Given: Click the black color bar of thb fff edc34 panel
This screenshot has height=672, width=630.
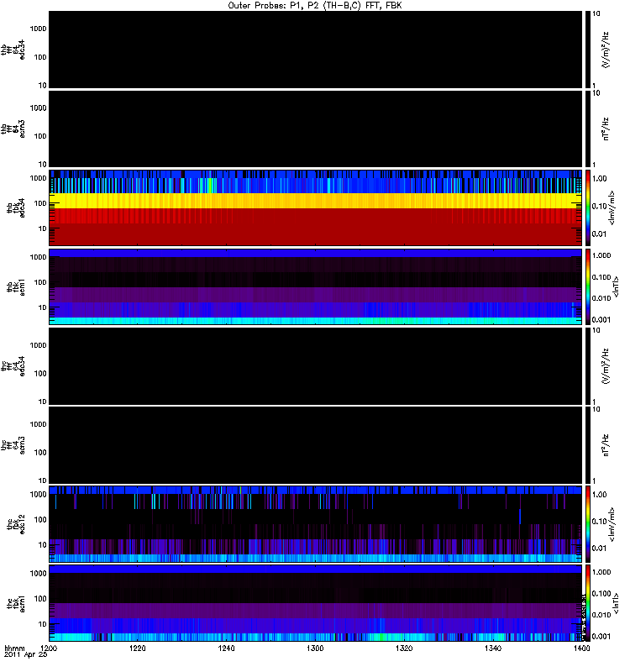Looking at the screenshot, I should coord(588,50).
